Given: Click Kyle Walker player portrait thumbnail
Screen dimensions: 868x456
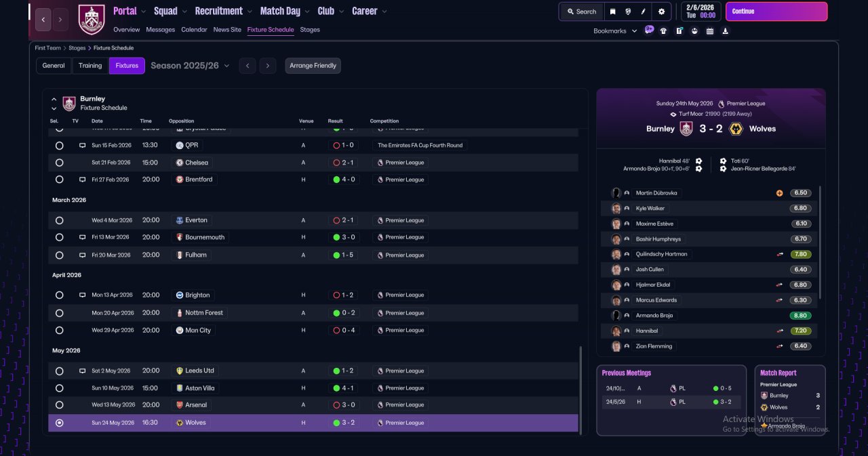Looking at the screenshot, I should (616, 209).
